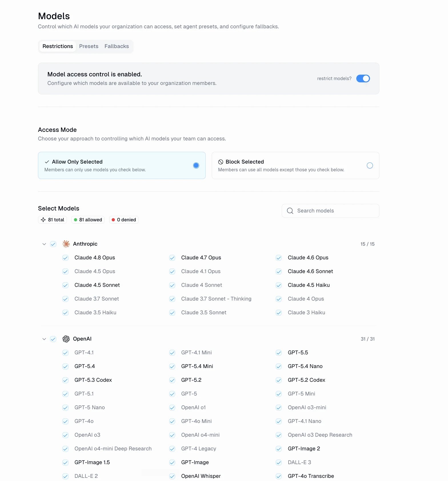Open the Presets tab
This screenshot has width=448, height=481.
click(89, 46)
